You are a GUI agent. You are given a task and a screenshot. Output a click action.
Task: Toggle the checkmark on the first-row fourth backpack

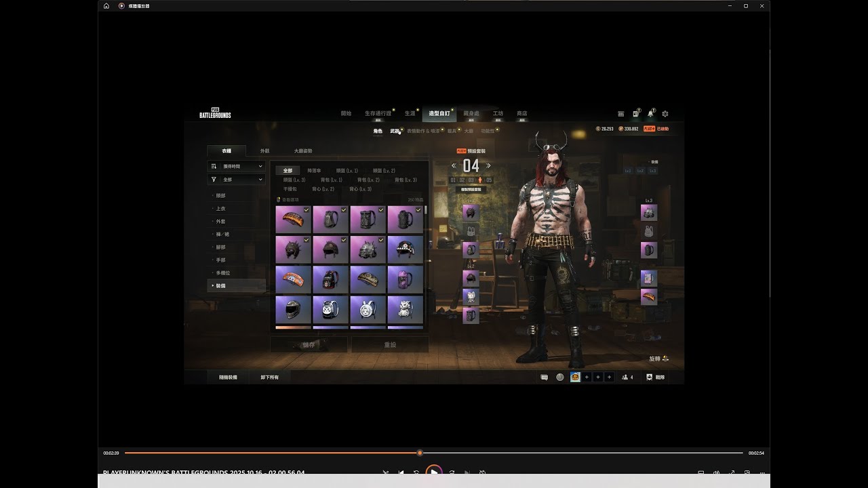point(418,210)
